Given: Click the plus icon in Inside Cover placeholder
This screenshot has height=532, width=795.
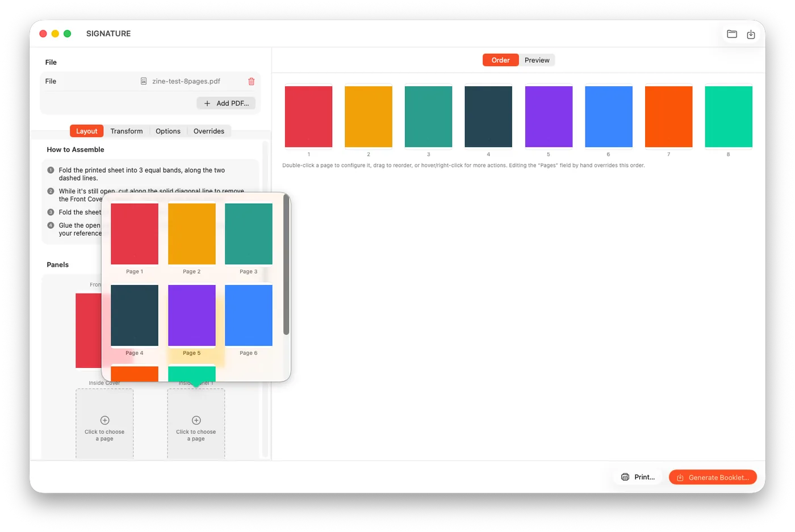Looking at the screenshot, I should [x=104, y=420].
